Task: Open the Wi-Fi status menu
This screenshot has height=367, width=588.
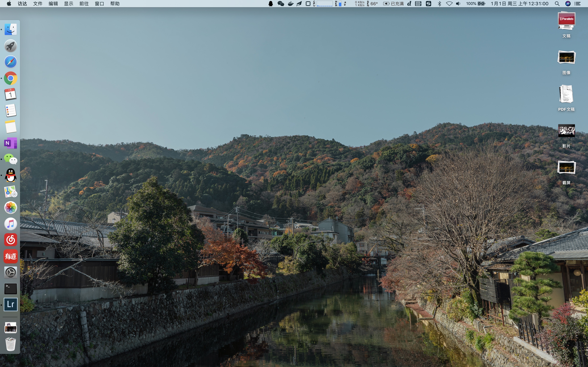Action: (449, 4)
